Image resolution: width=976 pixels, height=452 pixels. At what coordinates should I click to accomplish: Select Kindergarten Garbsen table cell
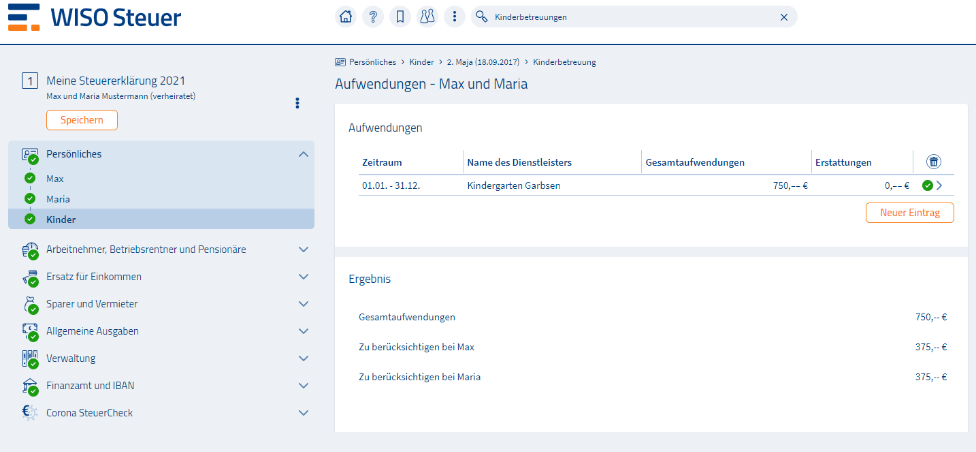(514, 186)
